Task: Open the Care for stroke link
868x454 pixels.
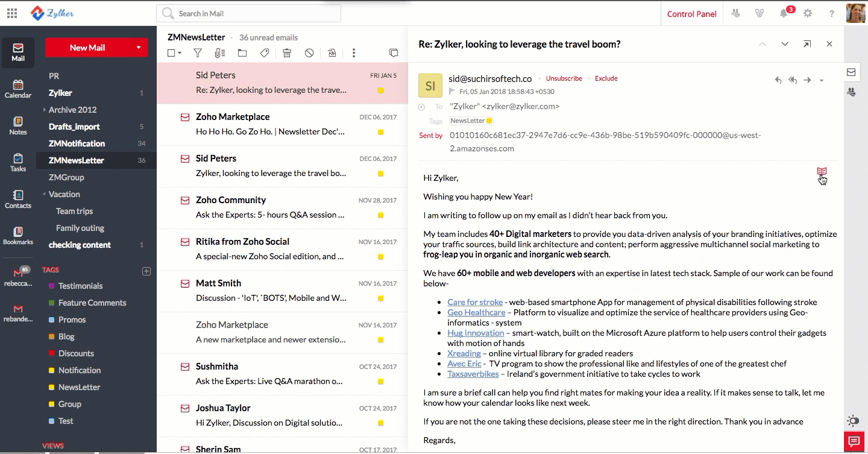Action: pyautogui.click(x=475, y=302)
